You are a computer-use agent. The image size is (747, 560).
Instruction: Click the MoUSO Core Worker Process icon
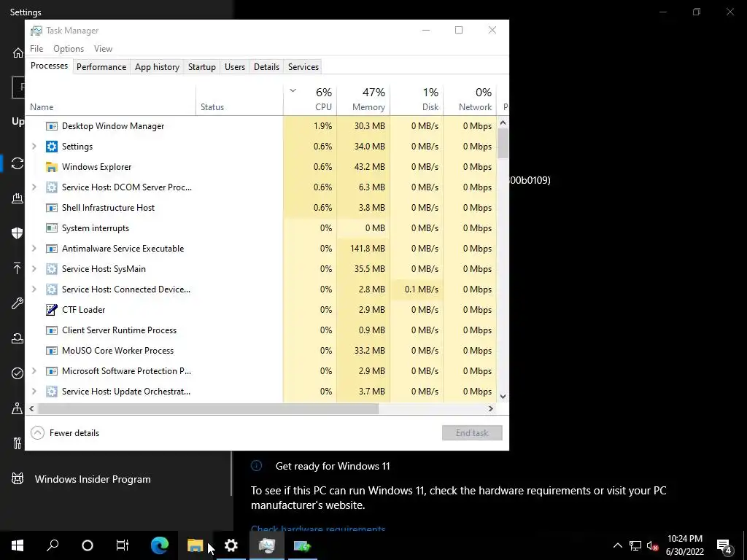pos(52,351)
